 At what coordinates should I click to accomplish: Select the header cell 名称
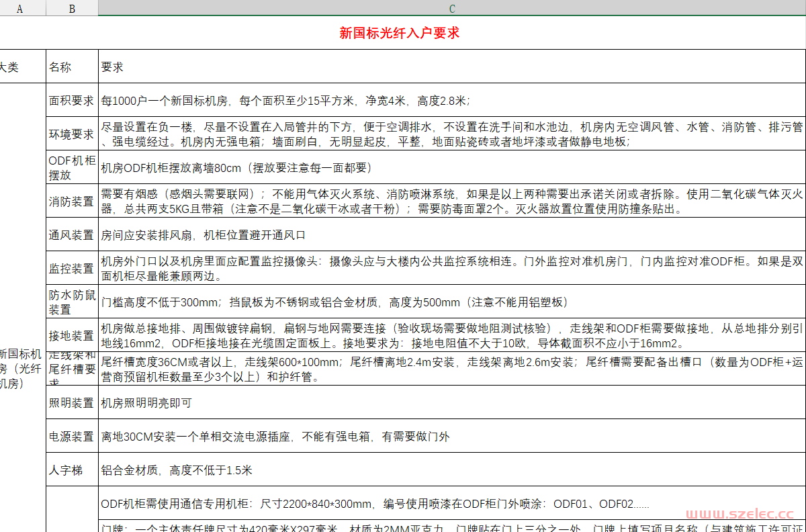click(73, 66)
